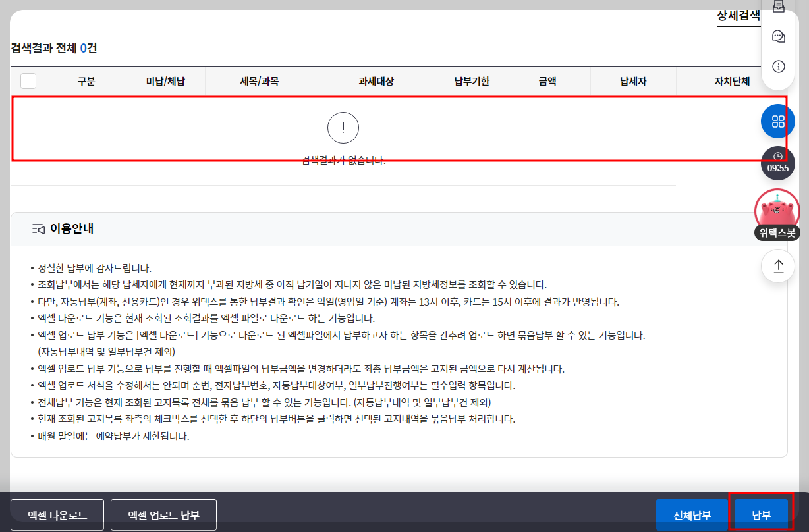Click the 엑셀 다운로드 Excel download button
This screenshot has height=532, width=809.
click(x=57, y=514)
